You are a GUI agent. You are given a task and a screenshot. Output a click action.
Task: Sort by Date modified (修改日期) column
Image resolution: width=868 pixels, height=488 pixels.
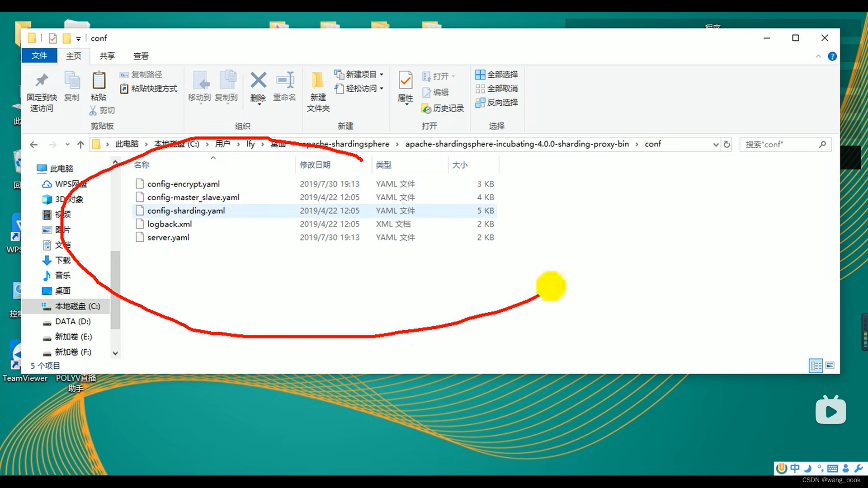[315, 165]
